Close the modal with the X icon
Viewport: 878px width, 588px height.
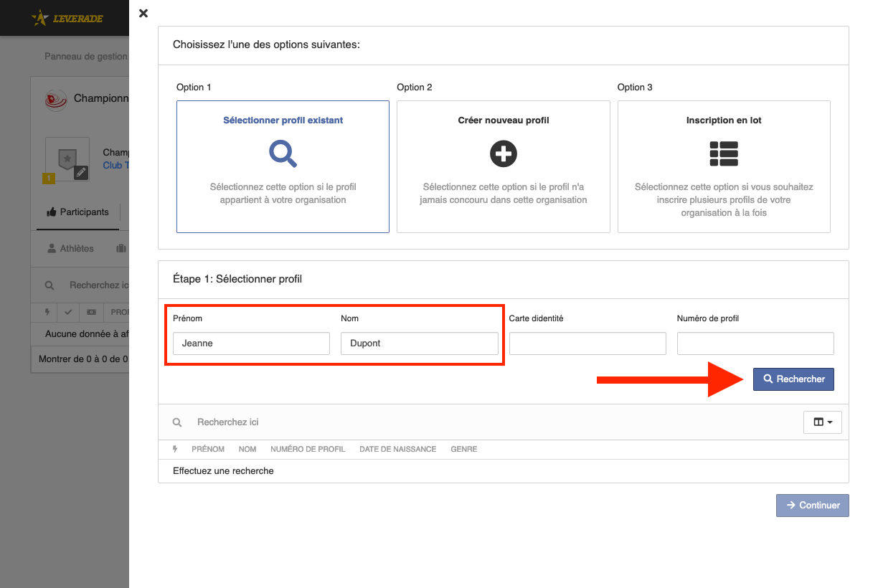tap(143, 13)
